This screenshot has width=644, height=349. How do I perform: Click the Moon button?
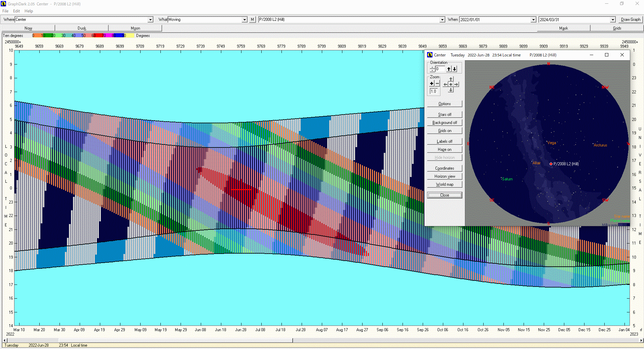[135, 28]
